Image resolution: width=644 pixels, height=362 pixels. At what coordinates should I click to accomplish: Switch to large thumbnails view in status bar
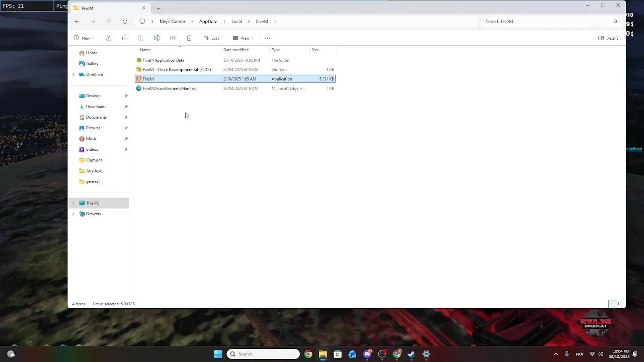pos(620,304)
